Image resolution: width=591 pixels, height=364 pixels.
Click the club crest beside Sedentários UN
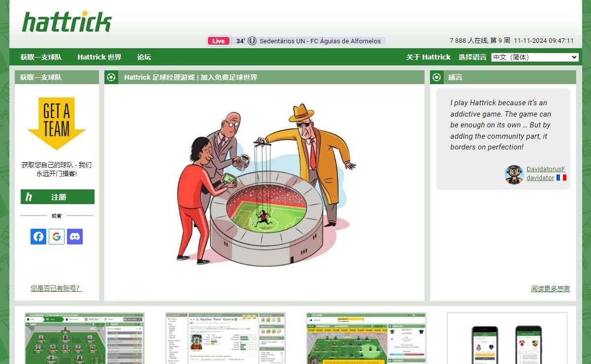tap(252, 41)
